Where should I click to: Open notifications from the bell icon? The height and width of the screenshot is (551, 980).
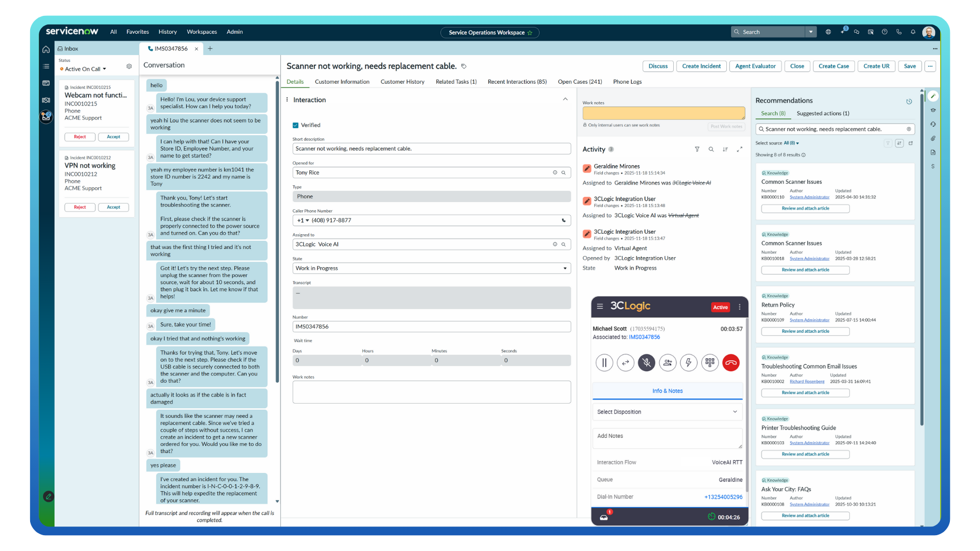tap(913, 32)
